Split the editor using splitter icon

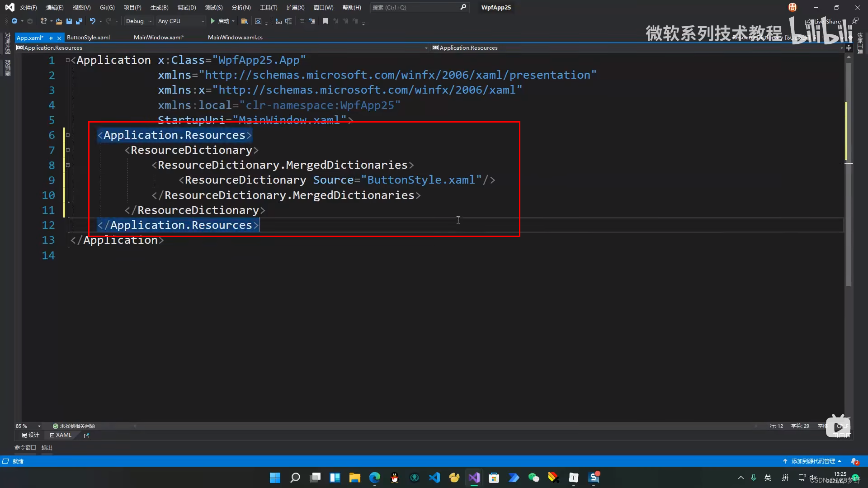(x=849, y=47)
